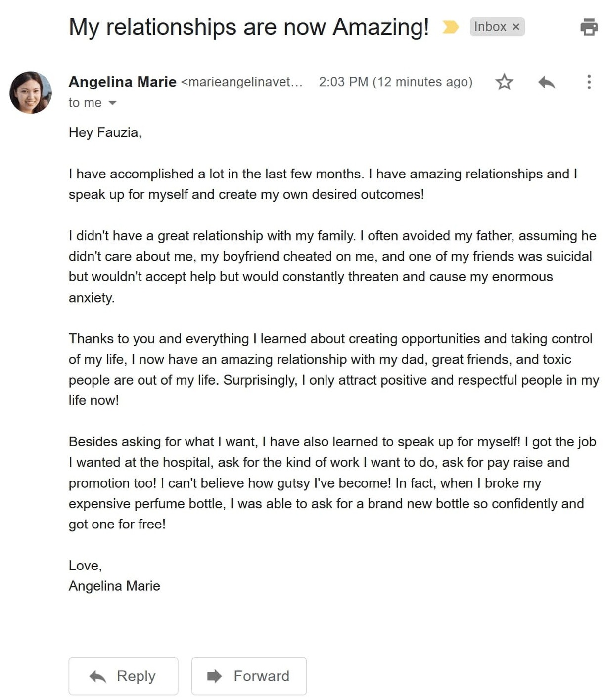Viewport: 606px width, 700px height.
Task: Open Angelina Marie's profile picture
Action: click(31, 92)
